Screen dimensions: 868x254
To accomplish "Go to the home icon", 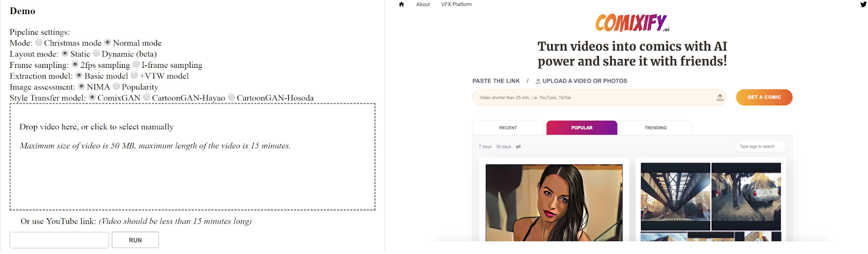I will pyautogui.click(x=401, y=4).
